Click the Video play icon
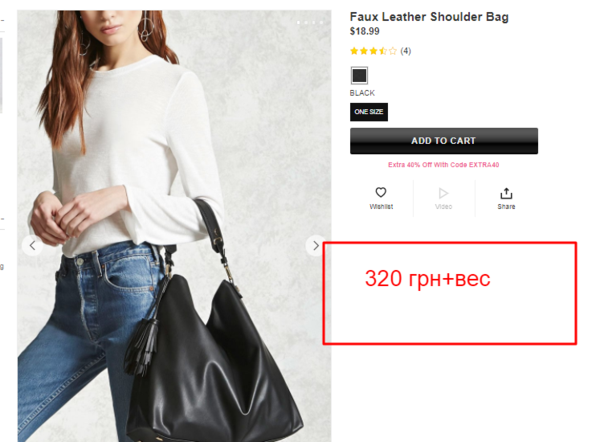600x442 pixels. (x=443, y=193)
